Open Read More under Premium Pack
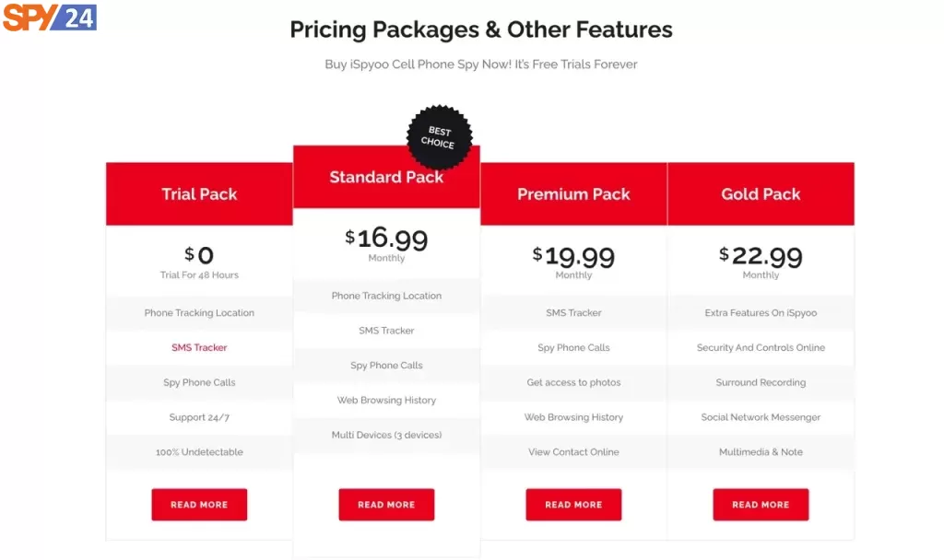 [573, 504]
